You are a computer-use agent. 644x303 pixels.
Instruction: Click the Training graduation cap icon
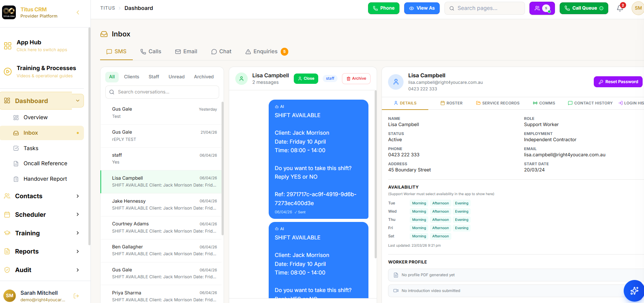point(7,233)
